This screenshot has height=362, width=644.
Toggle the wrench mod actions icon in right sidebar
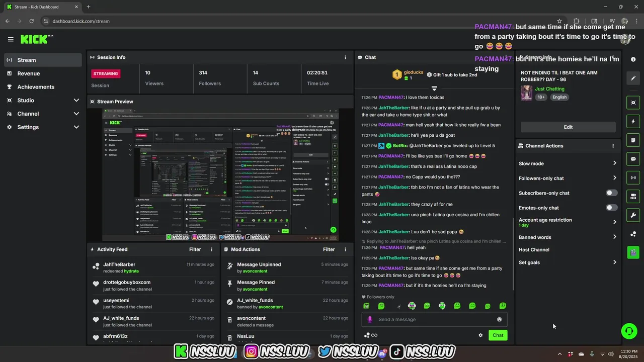pyautogui.click(x=633, y=215)
